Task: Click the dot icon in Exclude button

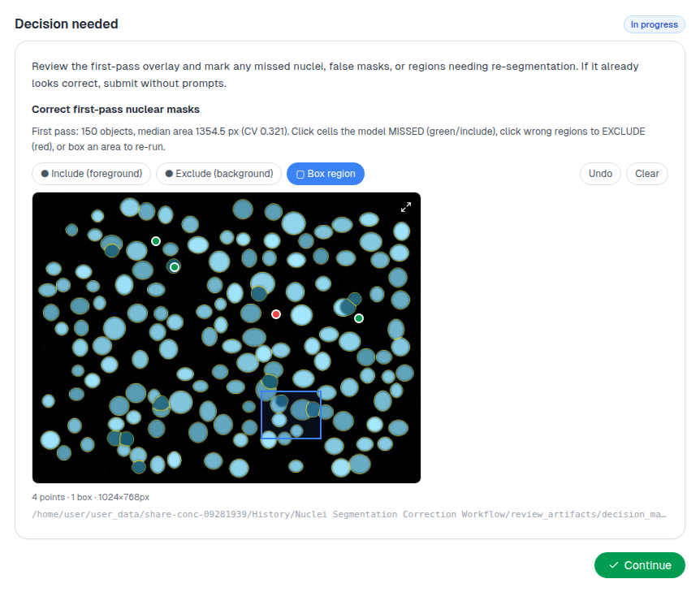Action: [x=169, y=174]
